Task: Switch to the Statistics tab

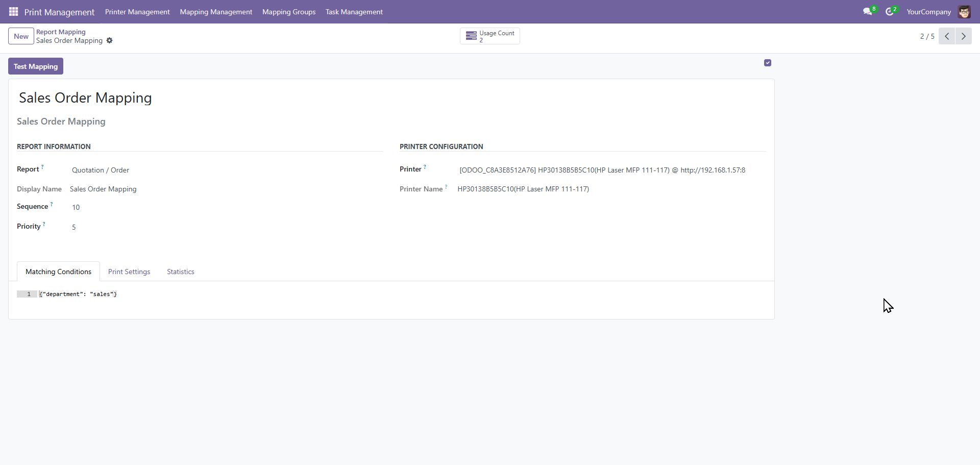Action: [x=181, y=272]
